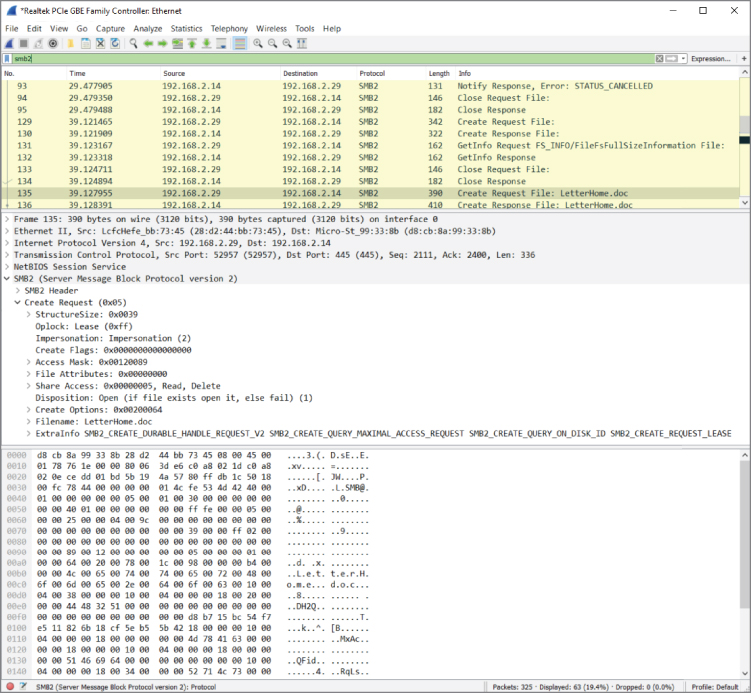Expand the Ethernet II tree row
This screenshot has height=693, width=751.
point(7,231)
